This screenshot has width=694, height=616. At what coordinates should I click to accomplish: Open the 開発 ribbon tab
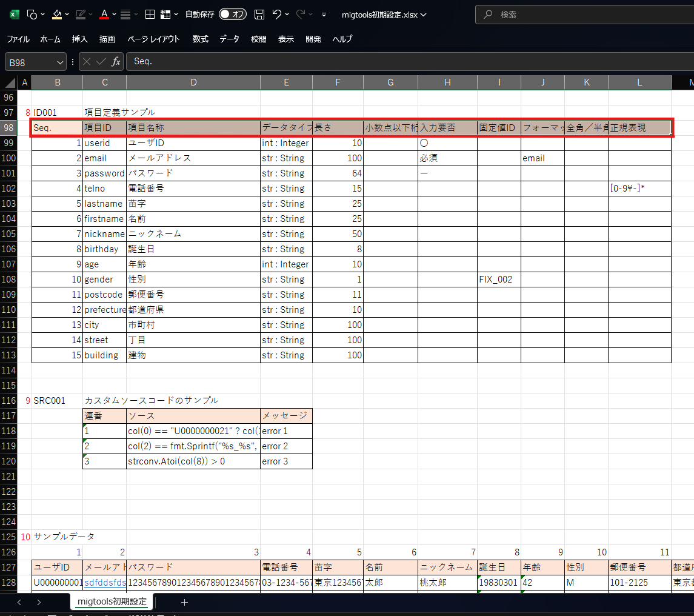(313, 39)
